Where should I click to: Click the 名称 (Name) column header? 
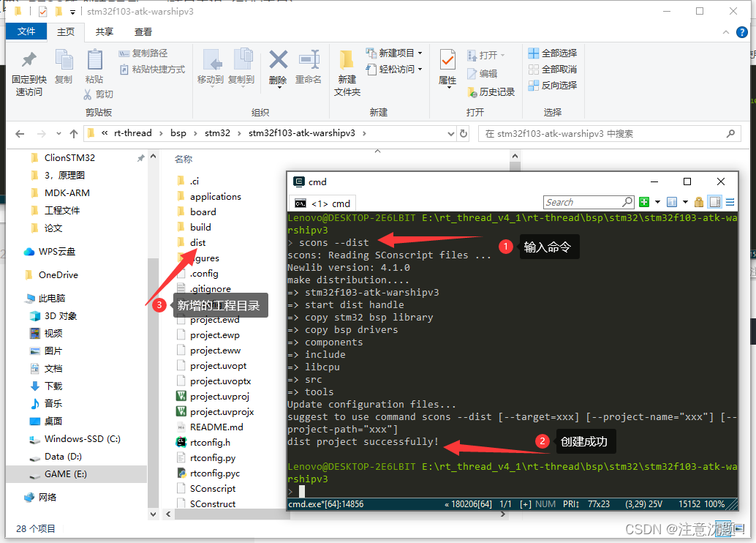184,160
